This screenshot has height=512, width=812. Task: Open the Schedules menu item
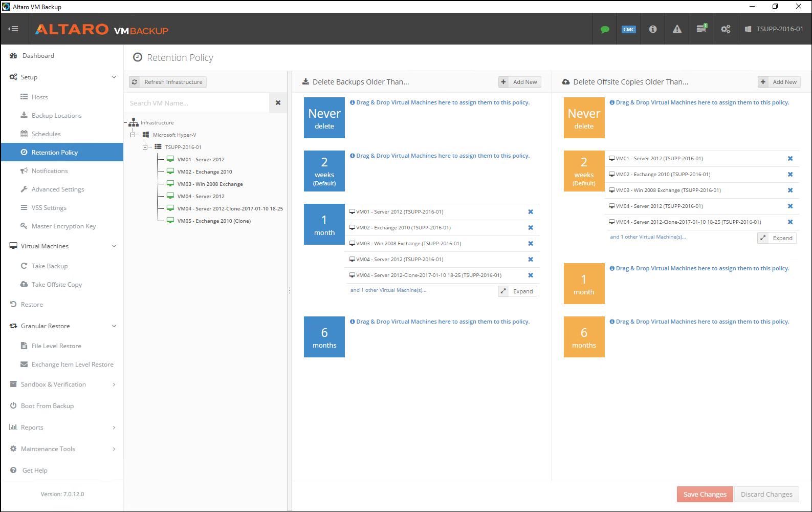pyautogui.click(x=46, y=134)
